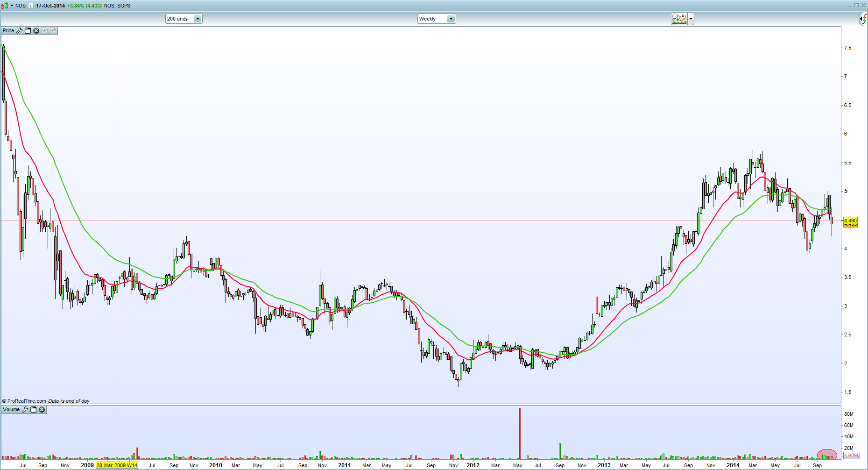Image resolution: width=868 pixels, height=470 pixels.
Task: Click the ProRealTime.com copyright text
Action: (x=24, y=401)
